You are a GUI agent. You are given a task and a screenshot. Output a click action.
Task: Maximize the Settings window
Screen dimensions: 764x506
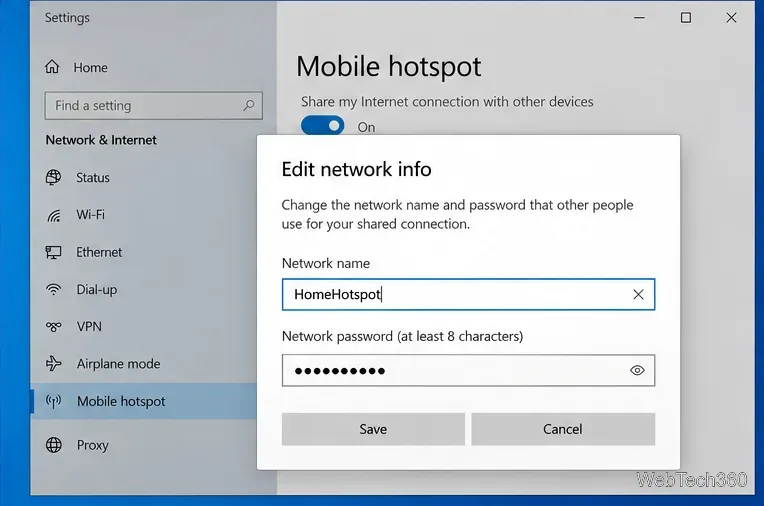point(686,18)
